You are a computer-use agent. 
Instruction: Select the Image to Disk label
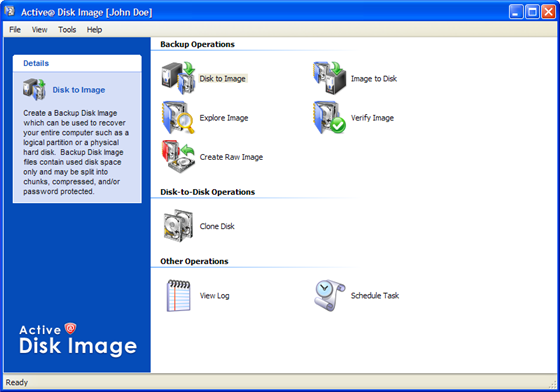pyautogui.click(x=374, y=79)
